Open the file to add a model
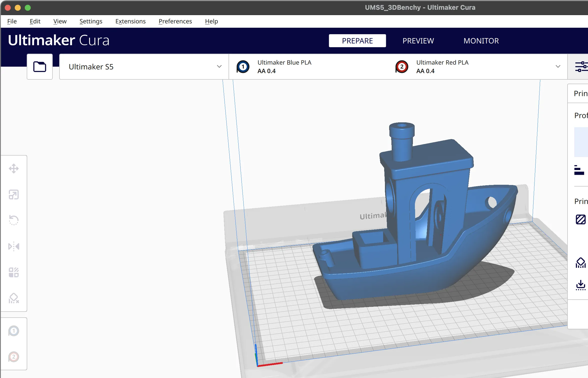Screen dimensions: 588x378 (39, 66)
